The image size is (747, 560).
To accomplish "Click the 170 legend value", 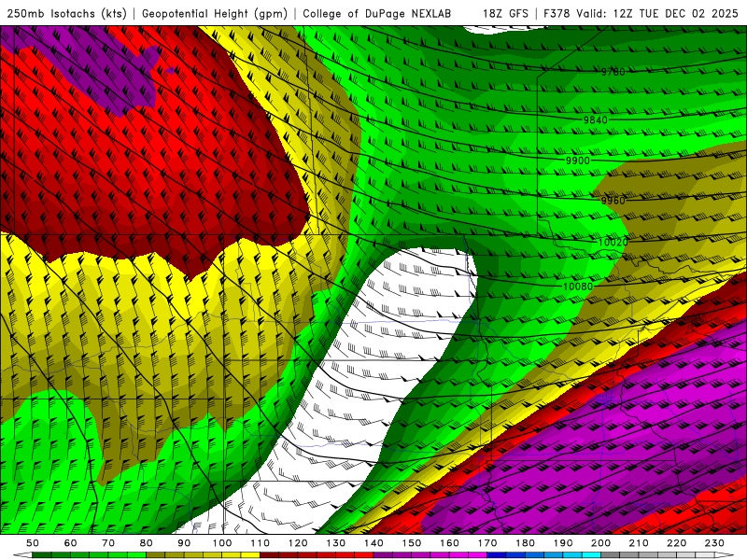I will click(487, 543).
